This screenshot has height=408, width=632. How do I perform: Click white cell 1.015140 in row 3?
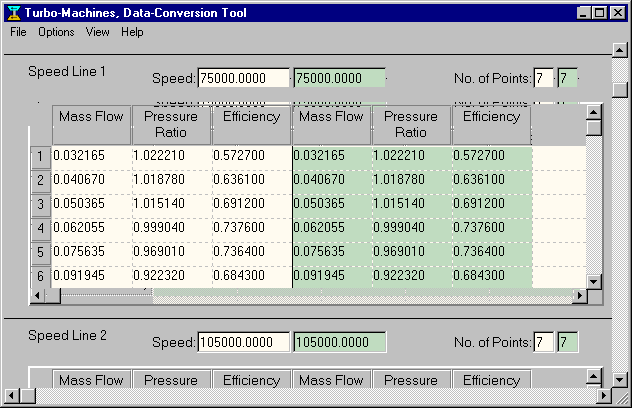click(x=172, y=204)
